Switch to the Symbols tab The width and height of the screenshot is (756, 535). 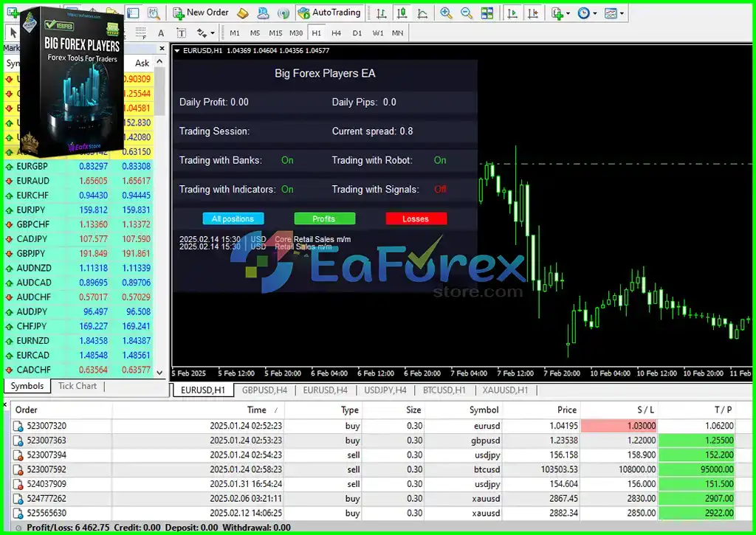click(27, 386)
